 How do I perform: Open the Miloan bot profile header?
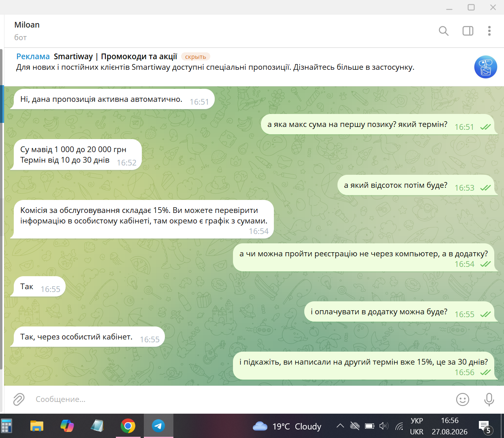pyautogui.click(x=27, y=31)
